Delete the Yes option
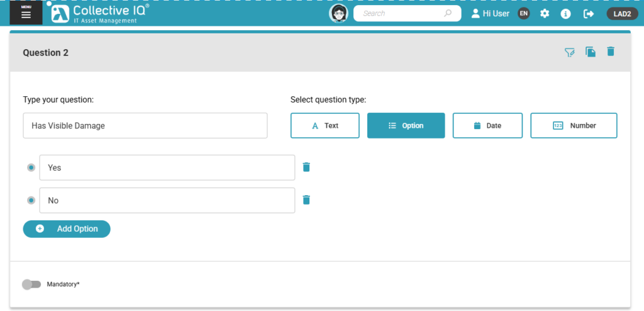 (306, 167)
